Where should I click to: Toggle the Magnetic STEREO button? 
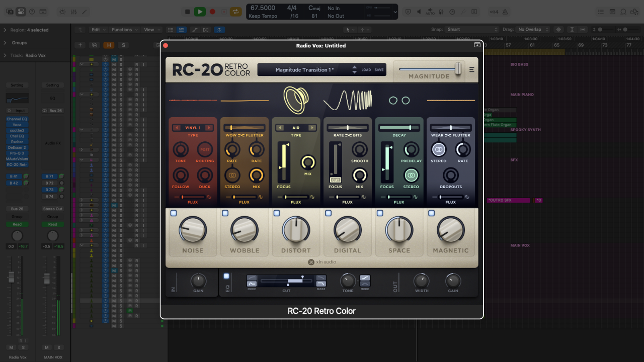(439, 149)
